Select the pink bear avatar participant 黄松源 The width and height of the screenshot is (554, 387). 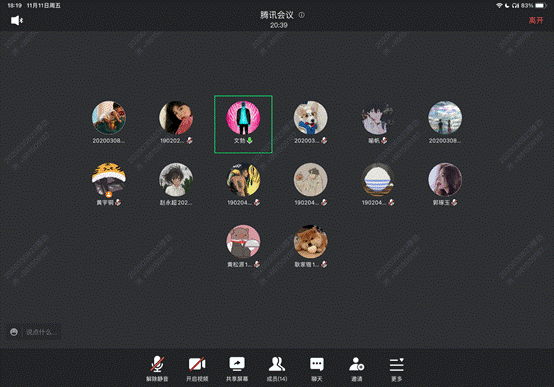(243, 241)
